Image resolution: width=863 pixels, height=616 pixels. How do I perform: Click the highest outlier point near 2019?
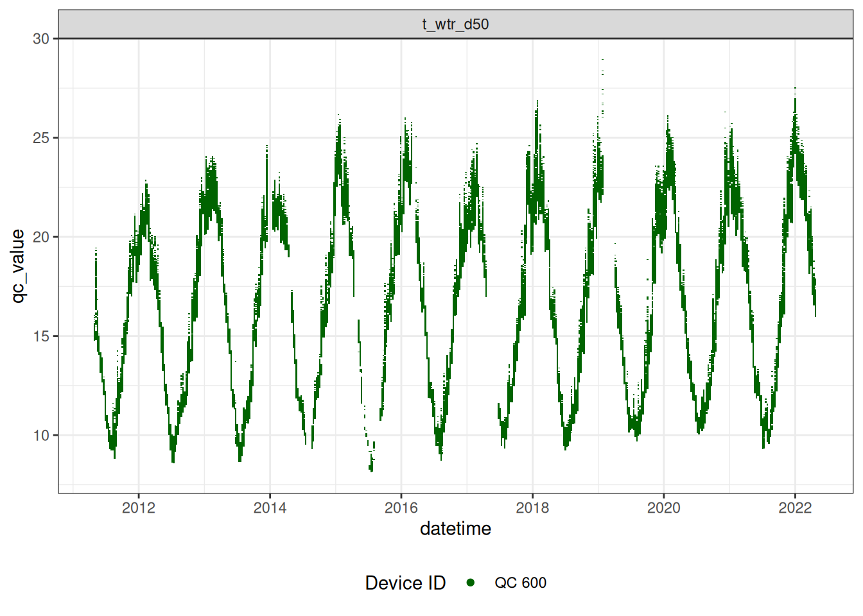click(602, 60)
